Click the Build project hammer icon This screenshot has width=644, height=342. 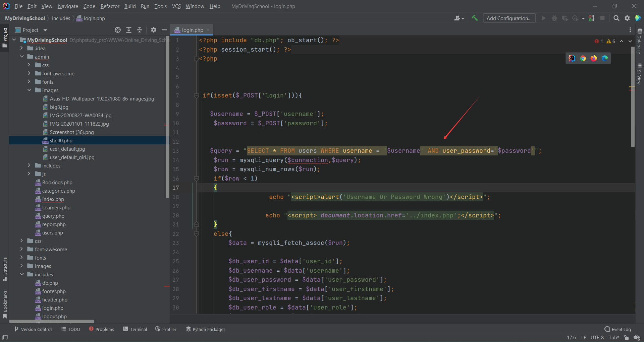coord(475,18)
